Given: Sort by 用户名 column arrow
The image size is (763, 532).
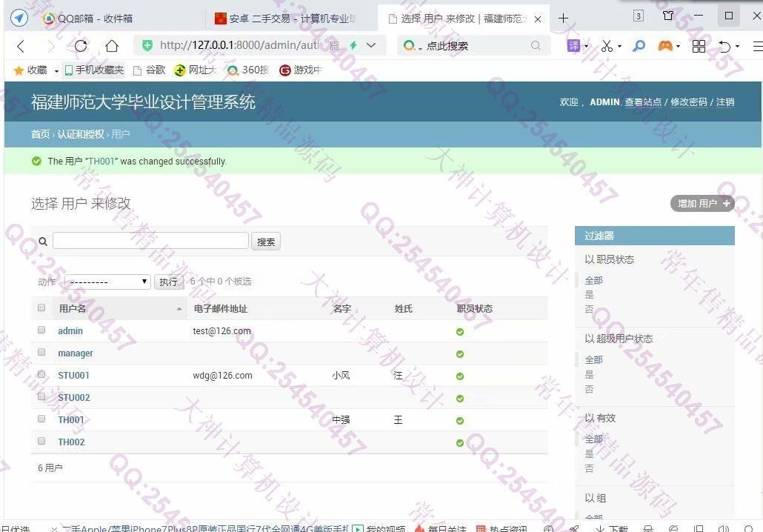Looking at the screenshot, I should (x=179, y=308).
